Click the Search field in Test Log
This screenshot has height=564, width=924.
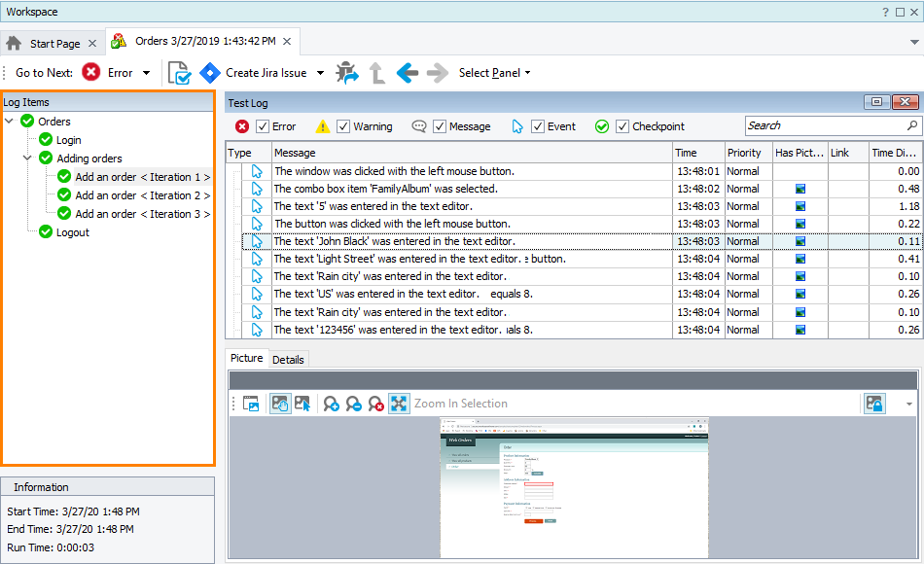coord(825,125)
